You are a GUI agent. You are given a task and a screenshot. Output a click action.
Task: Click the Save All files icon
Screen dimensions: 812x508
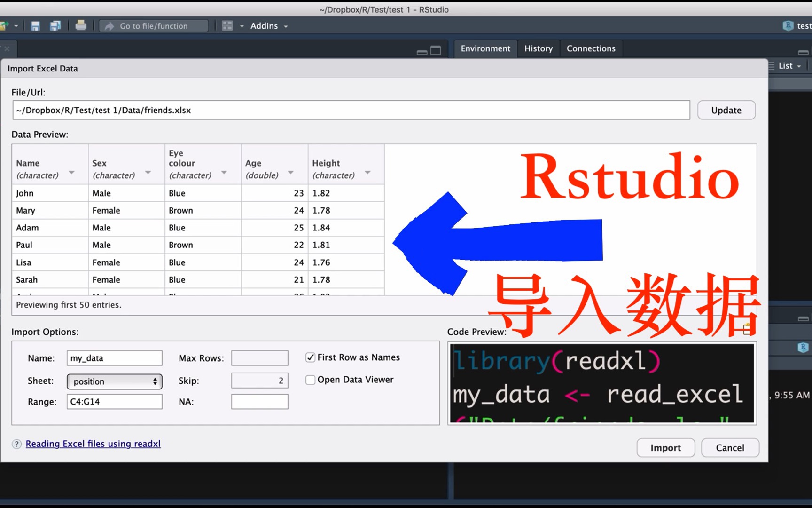point(55,26)
